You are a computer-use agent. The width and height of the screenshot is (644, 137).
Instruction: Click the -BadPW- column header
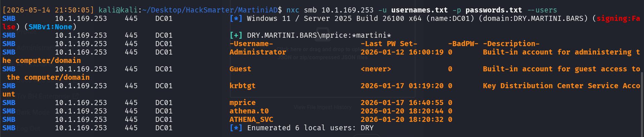[463, 44]
